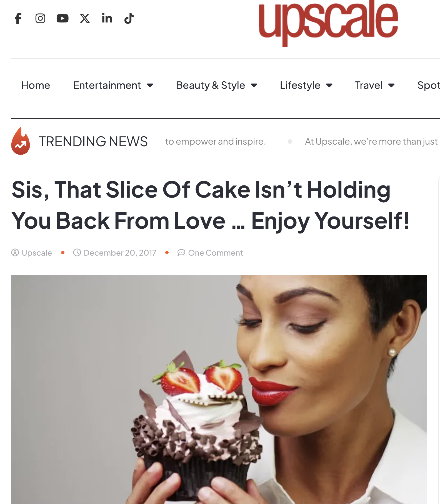Open the X (Twitter) icon
The height and width of the screenshot is (504, 440).
[85, 18]
